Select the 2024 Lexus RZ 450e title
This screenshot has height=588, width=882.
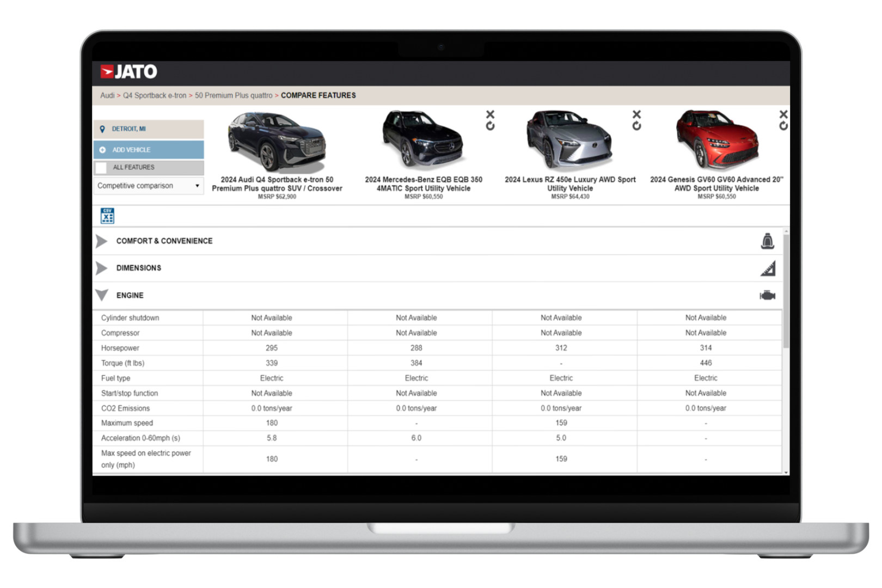570,184
